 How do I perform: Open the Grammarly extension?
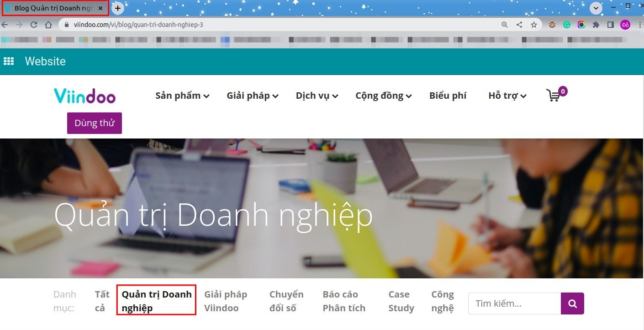566,25
